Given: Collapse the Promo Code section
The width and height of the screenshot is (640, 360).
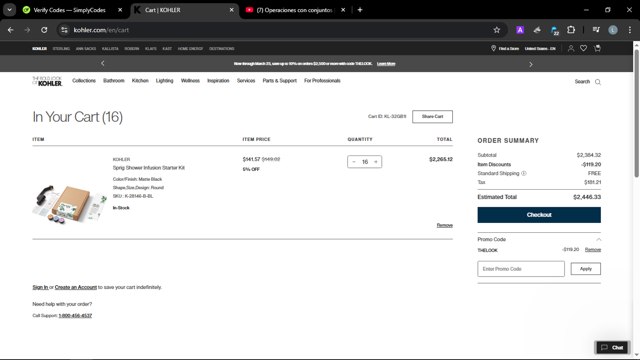Looking at the screenshot, I should click(598, 240).
